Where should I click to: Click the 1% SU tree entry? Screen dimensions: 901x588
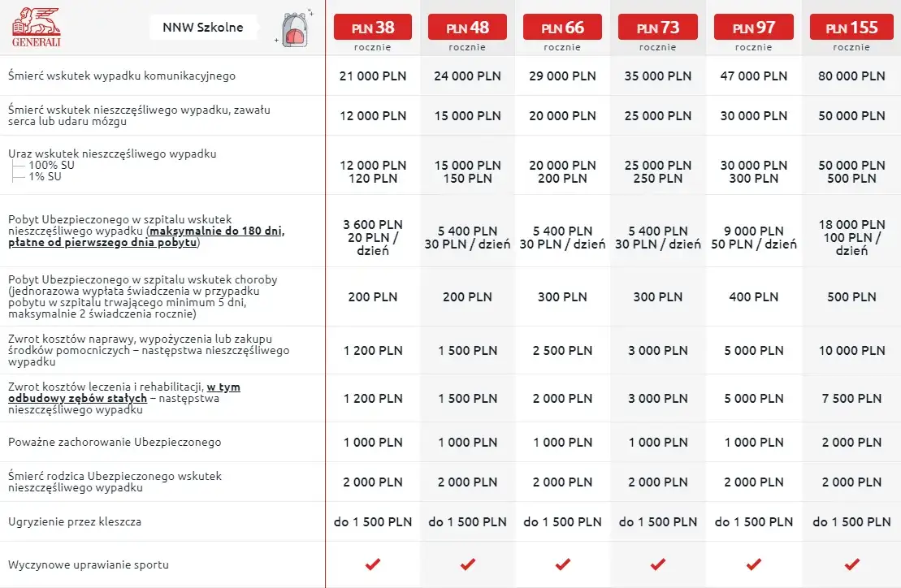point(45,177)
